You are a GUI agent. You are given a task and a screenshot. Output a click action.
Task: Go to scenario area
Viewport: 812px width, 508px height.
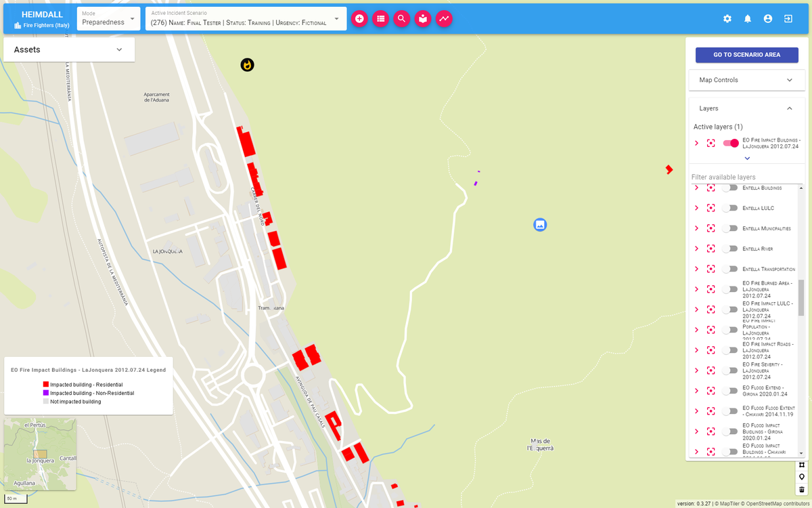coord(747,55)
